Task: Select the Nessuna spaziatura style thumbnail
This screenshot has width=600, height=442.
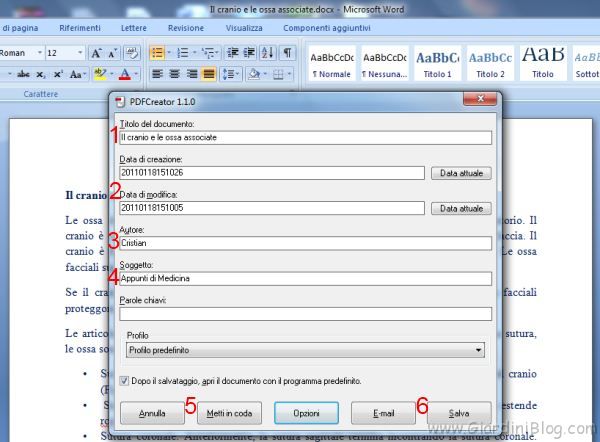Action: click(x=385, y=63)
